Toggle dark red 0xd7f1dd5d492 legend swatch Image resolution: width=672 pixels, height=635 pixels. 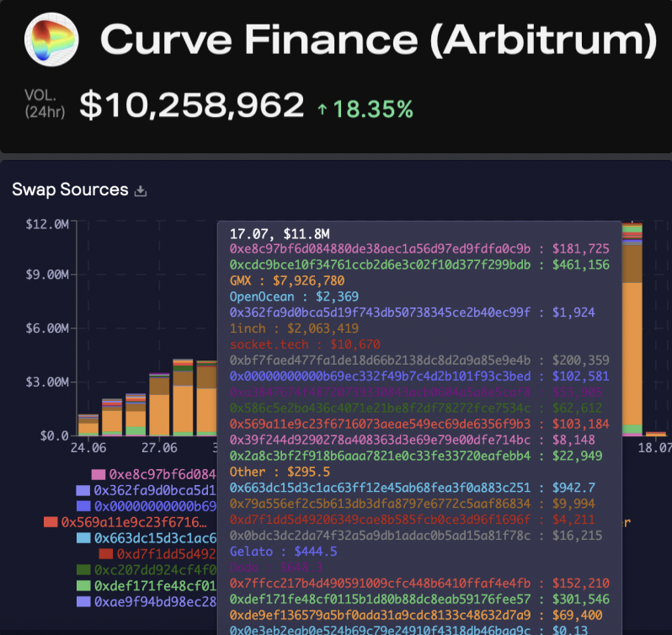pos(105,554)
